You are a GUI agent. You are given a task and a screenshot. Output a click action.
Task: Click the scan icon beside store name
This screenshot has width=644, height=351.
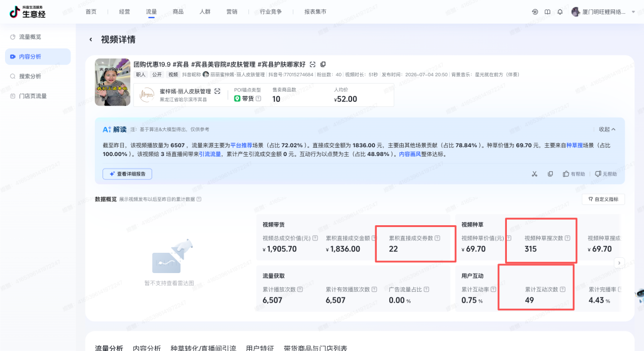pyautogui.click(x=217, y=91)
